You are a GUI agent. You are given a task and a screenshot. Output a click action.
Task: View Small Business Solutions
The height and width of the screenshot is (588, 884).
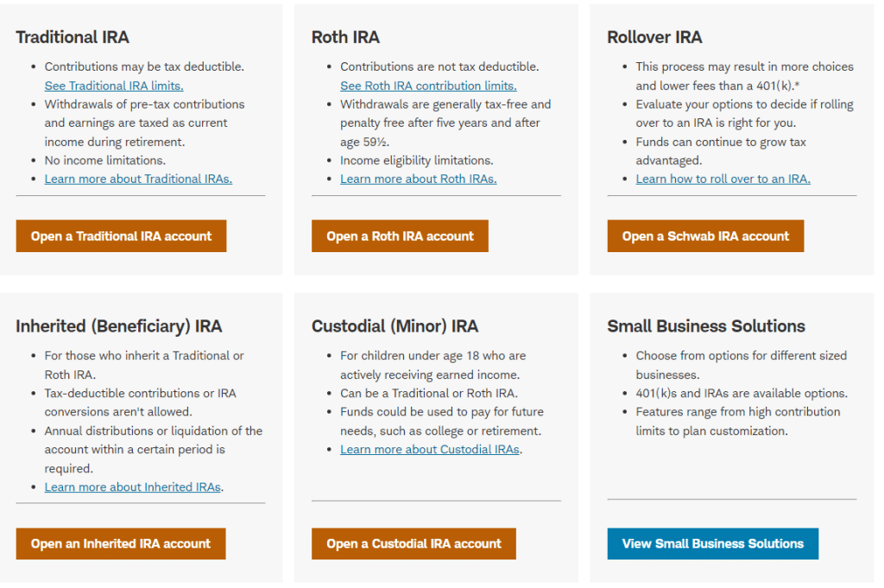[x=712, y=543]
